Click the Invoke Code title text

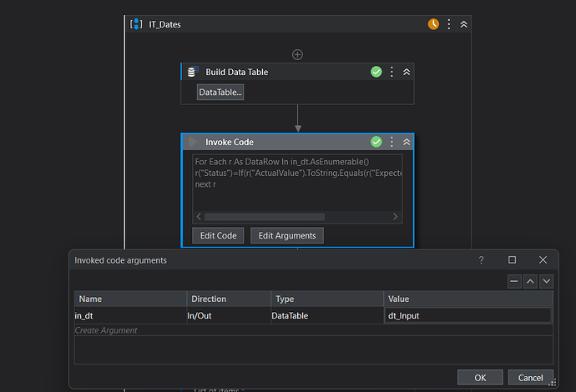[230, 142]
